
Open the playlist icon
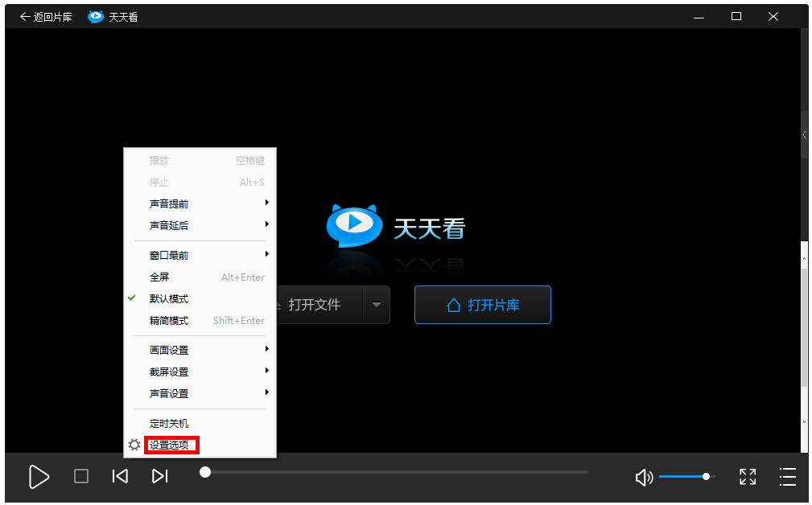[788, 477]
